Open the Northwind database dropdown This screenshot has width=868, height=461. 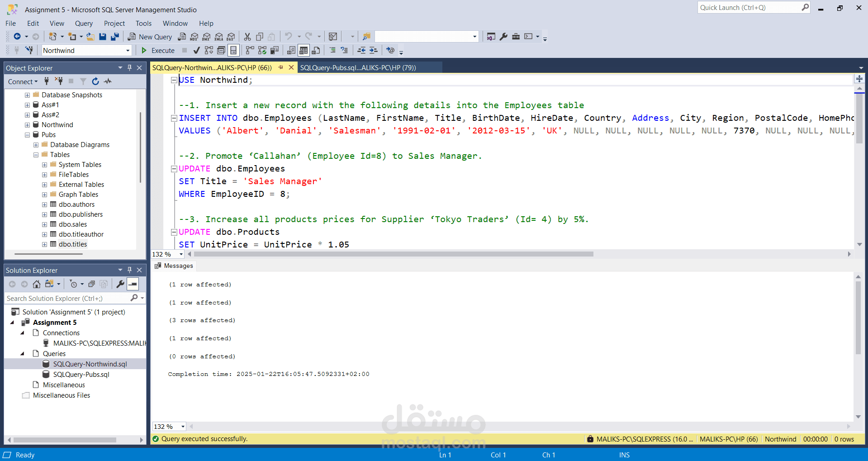pyautogui.click(x=128, y=51)
